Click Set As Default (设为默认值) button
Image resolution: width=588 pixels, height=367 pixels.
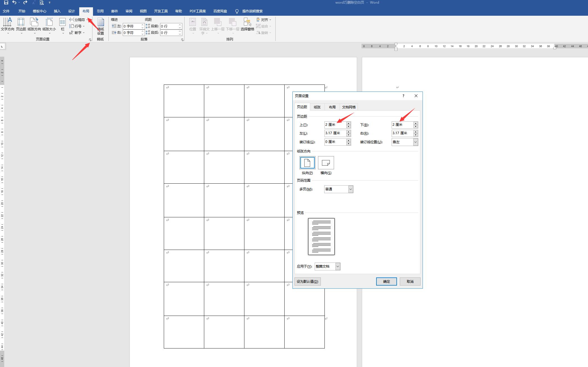[307, 281]
